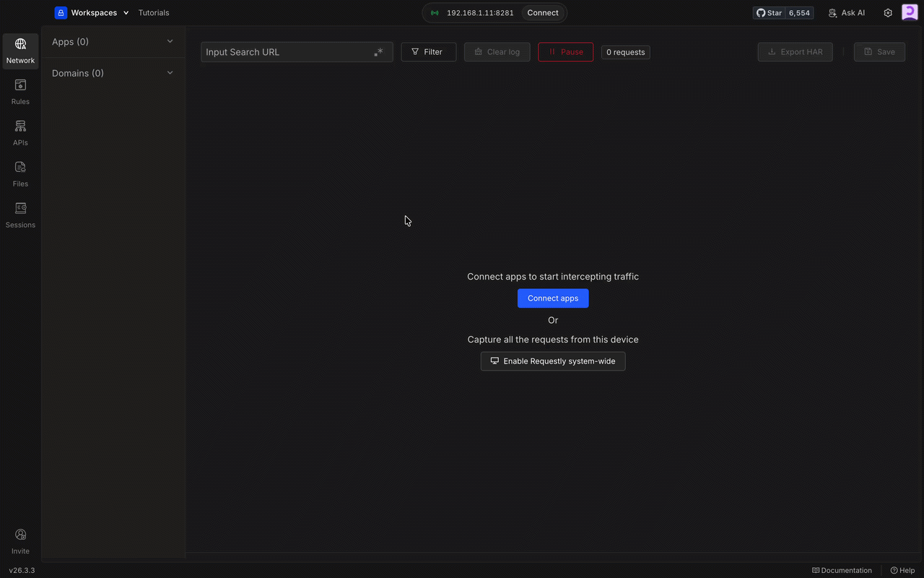Click the blue Connect apps button
This screenshot has height=578, width=924.
(x=553, y=298)
